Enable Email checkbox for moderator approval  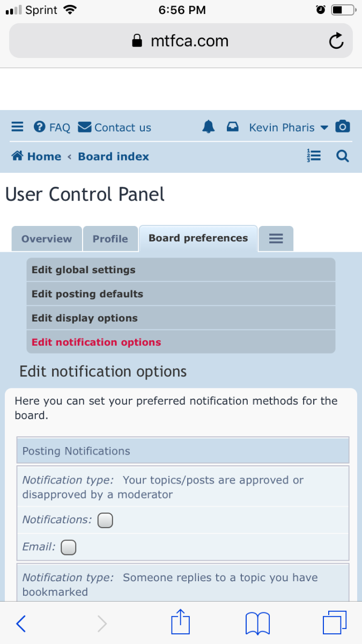click(69, 547)
